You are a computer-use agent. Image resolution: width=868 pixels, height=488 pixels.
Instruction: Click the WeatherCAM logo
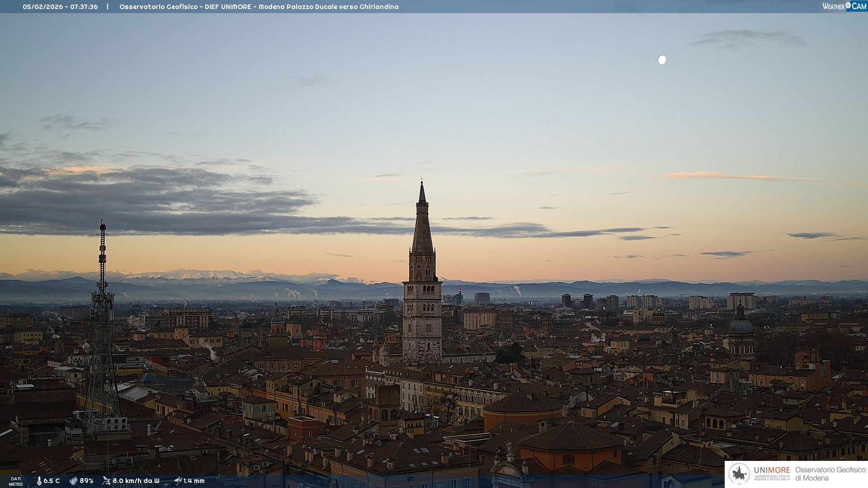click(x=844, y=6)
